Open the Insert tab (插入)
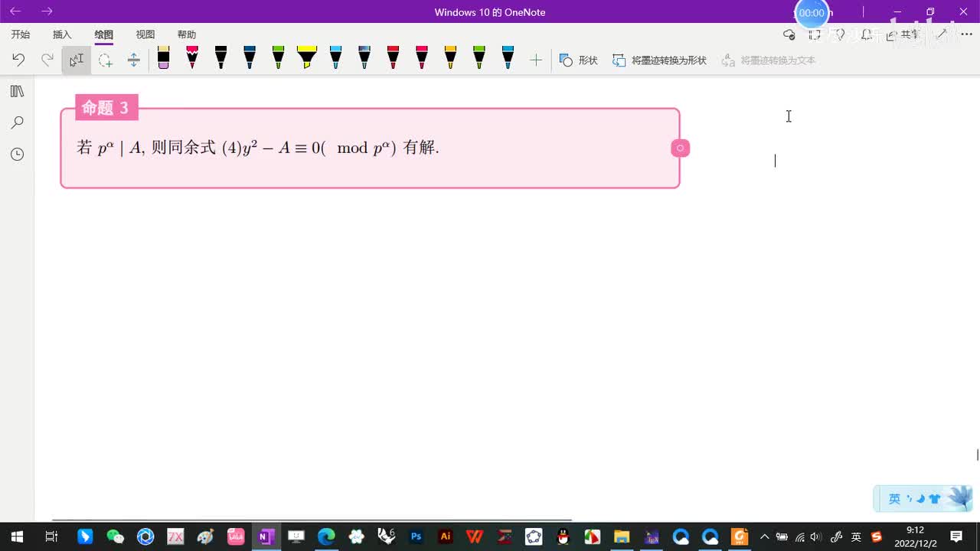 point(62,34)
